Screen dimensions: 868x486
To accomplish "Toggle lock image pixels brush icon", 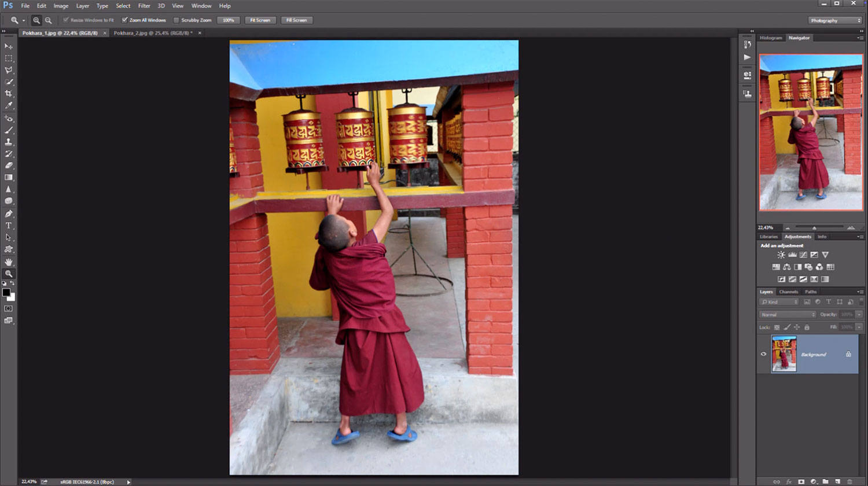I will click(787, 327).
